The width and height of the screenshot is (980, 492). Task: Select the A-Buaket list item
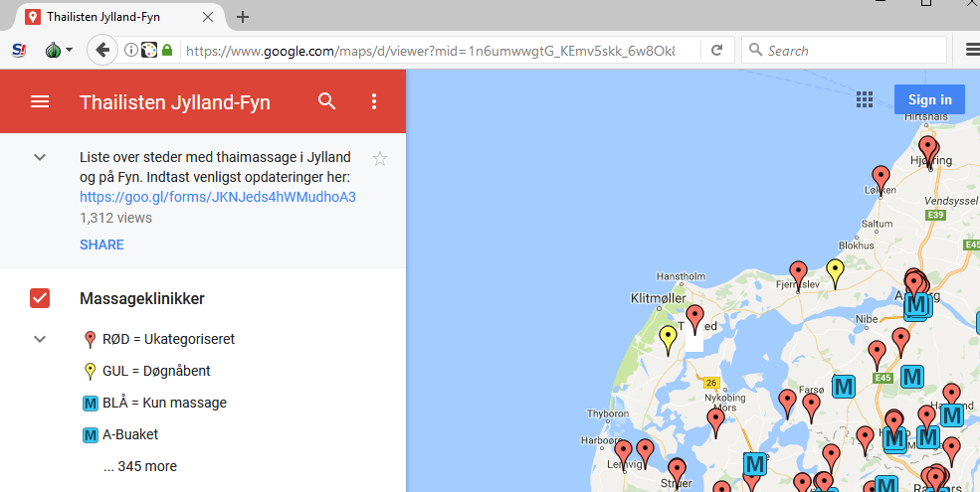click(x=120, y=434)
